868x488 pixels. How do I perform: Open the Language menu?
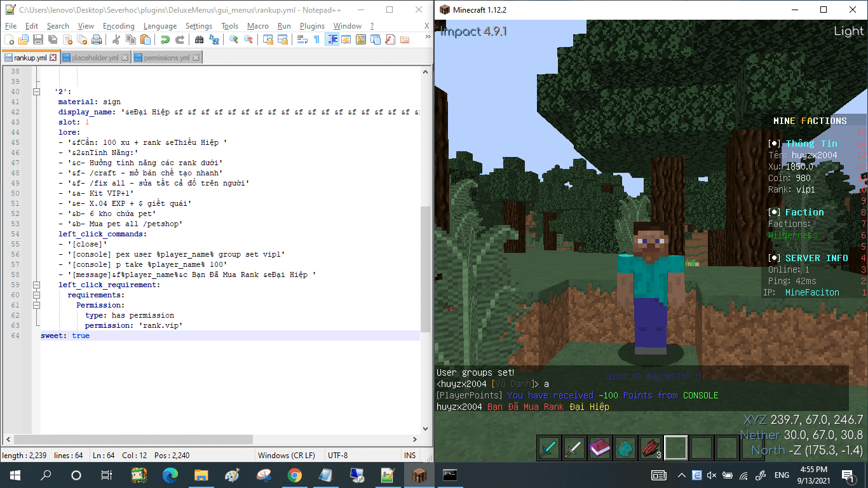click(x=160, y=26)
